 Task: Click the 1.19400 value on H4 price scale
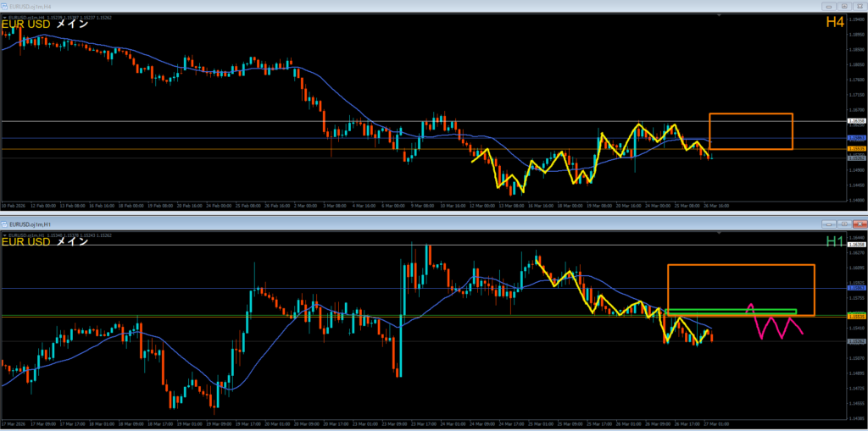click(x=856, y=19)
